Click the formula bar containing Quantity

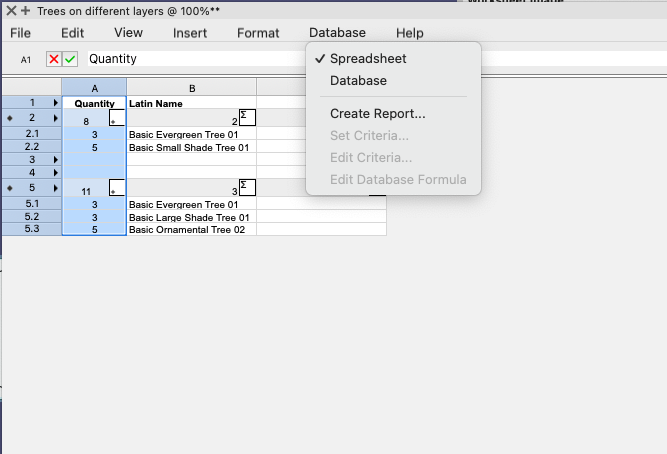point(190,60)
